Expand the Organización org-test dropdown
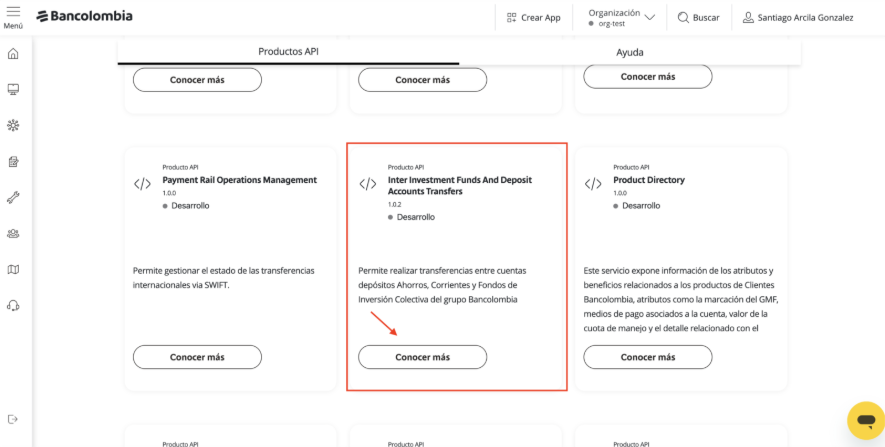Image resolution: width=885 pixels, height=447 pixels. (621, 17)
